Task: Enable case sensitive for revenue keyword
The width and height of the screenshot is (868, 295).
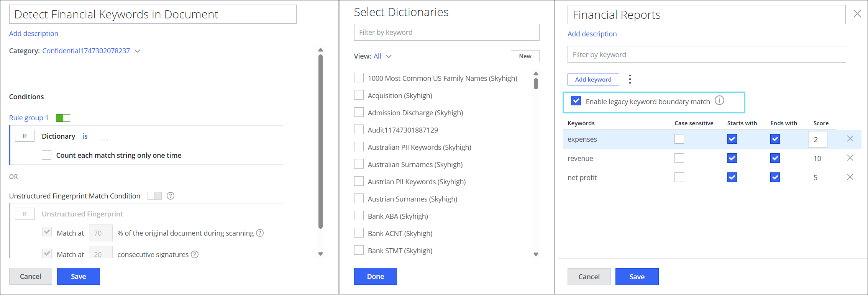Action: pyautogui.click(x=679, y=158)
